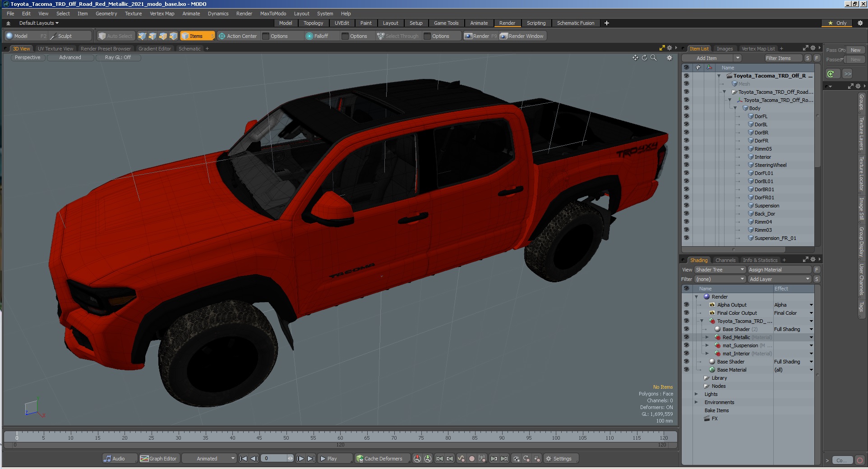Step to next frame
Screen dimensions: 868x469
300,459
